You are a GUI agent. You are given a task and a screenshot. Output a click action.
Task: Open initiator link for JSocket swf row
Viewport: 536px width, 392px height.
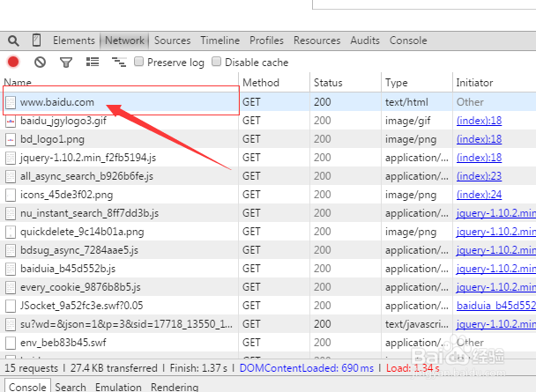coord(496,306)
